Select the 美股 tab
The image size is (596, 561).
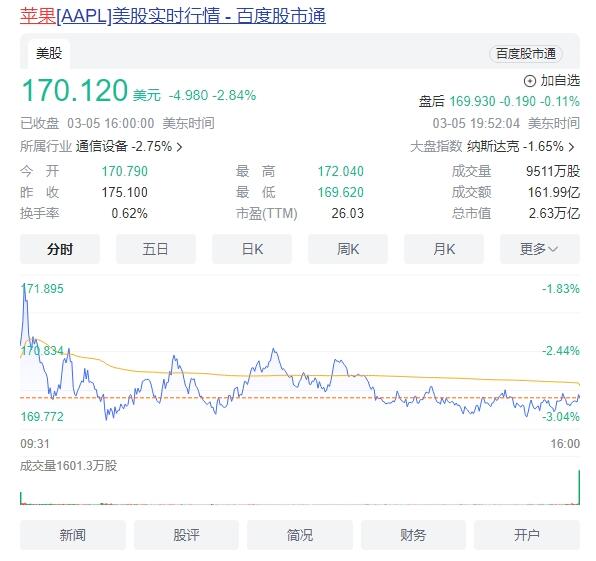click(x=49, y=53)
